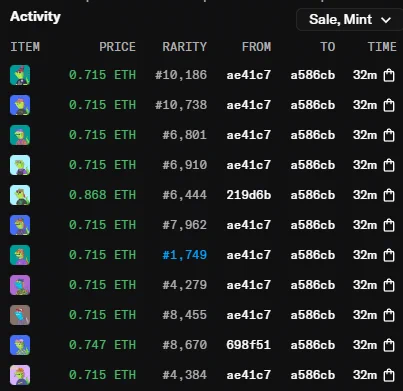Click the 0.747 ETH price
The image size is (403, 391).
pyautogui.click(x=103, y=345)
